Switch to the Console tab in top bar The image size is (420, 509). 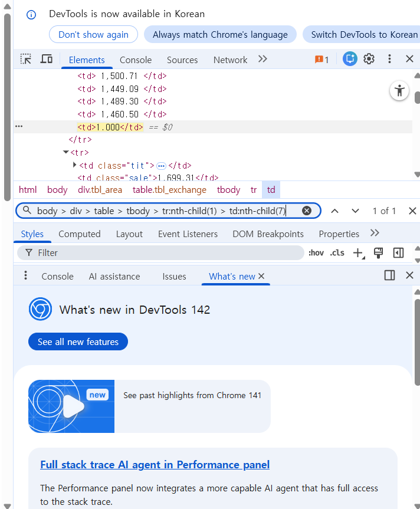pyautogui.click(x=136, y=60)
